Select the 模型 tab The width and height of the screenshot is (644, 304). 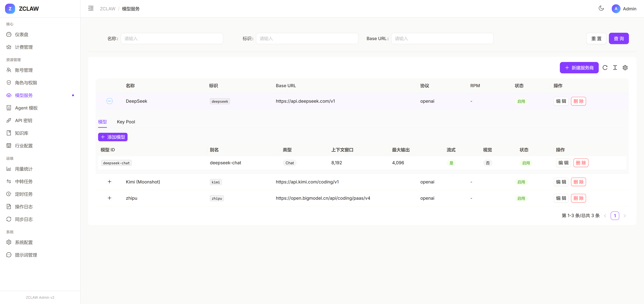pyautogui.click(x=102, y=122)
